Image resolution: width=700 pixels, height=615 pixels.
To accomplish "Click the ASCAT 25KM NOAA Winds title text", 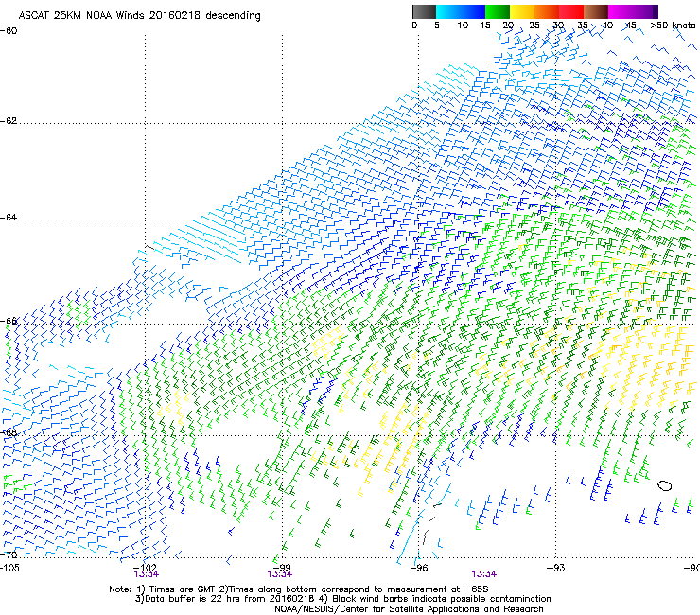I will point(139,15).
